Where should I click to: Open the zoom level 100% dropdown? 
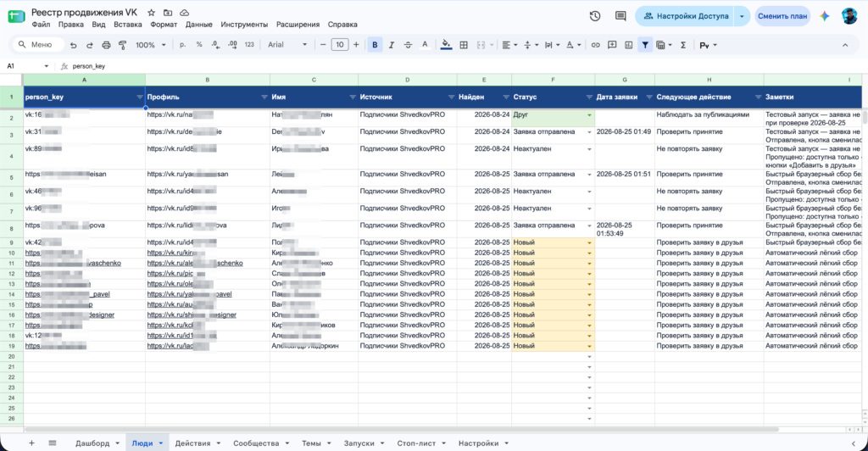(x=151, y=45)
